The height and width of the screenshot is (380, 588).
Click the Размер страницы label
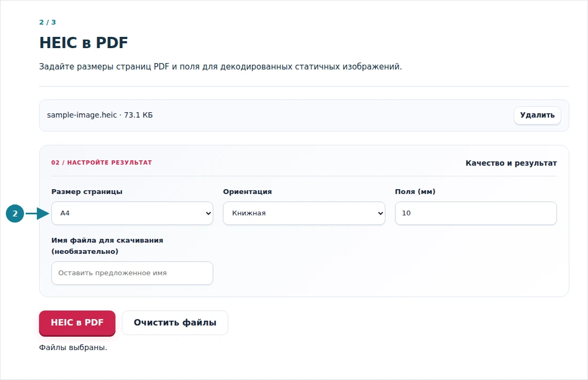tap(87, 192)
